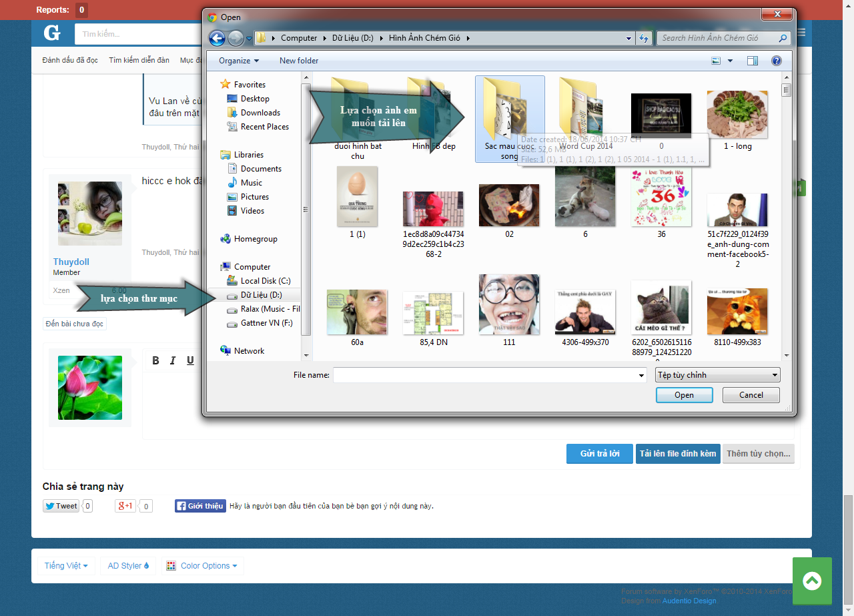Click Tải lên file đính kèm button
This screenshot has height=616, width=854.
678,454
